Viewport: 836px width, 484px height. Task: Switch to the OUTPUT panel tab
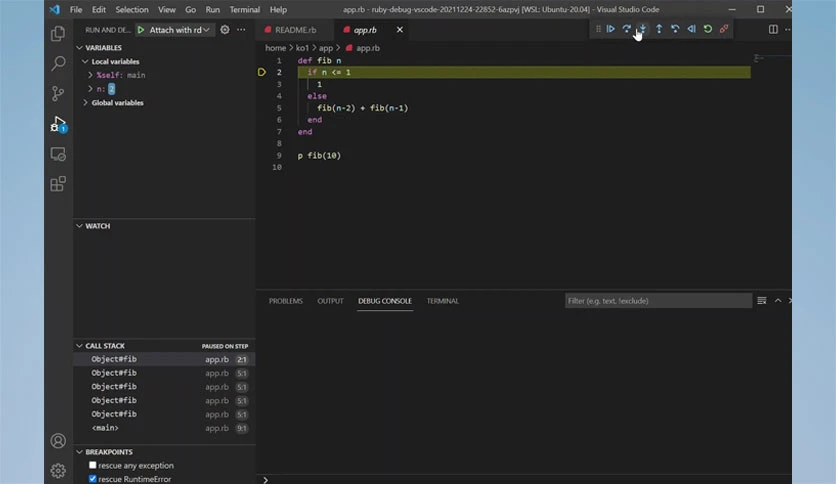pos(330,301)
